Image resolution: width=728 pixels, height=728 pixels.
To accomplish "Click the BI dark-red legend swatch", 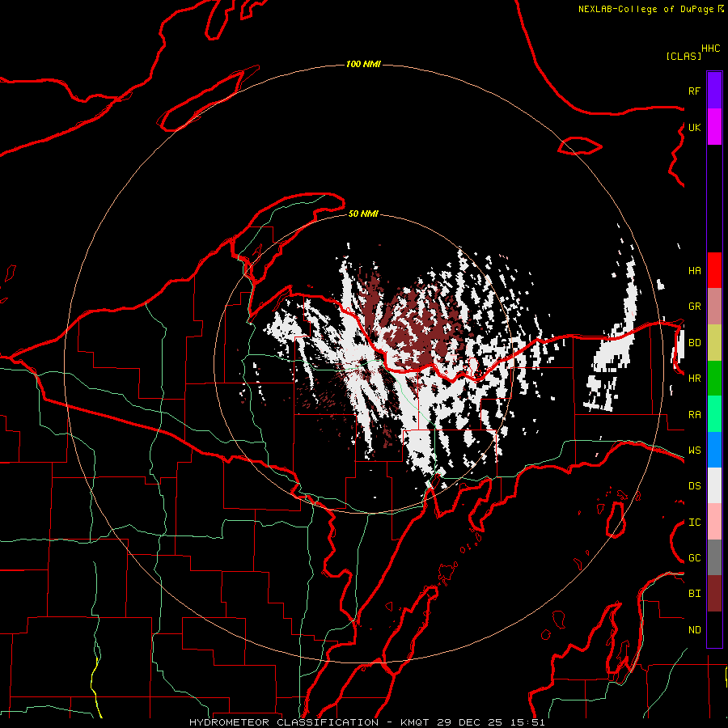I will 714,594.
